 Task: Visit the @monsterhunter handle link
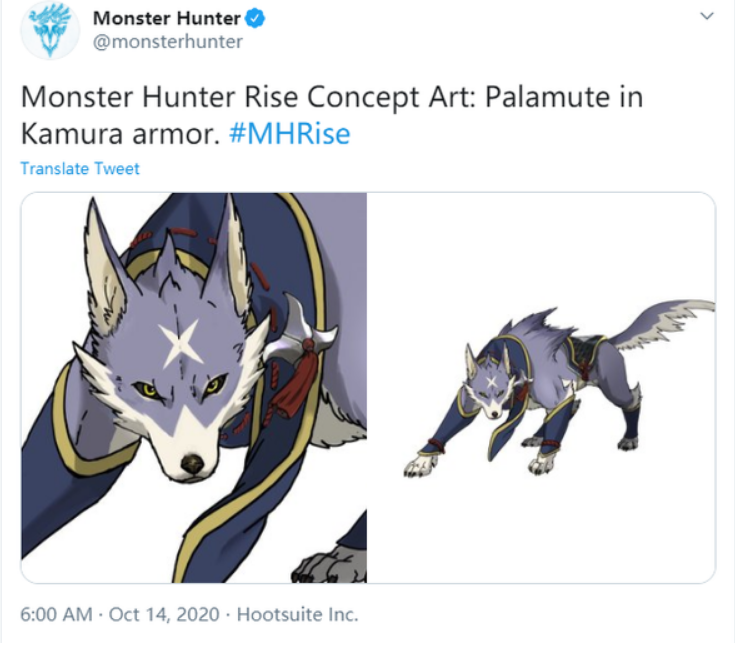click(168, 42)
